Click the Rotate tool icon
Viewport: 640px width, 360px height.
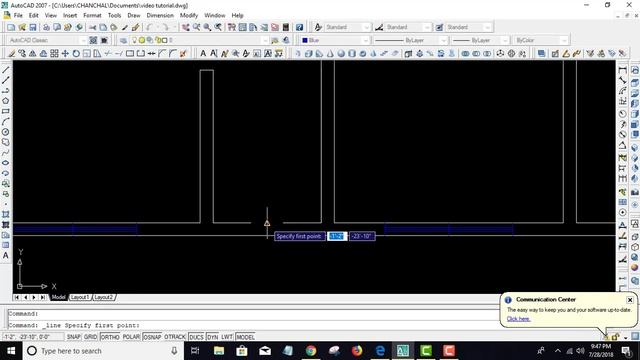pos(76,53)
